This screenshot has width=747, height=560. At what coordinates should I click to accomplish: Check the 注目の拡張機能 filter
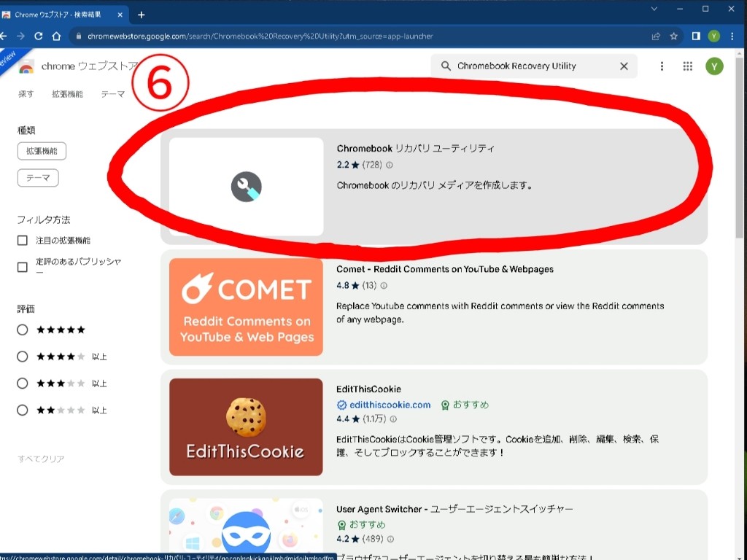coord(23,241)
